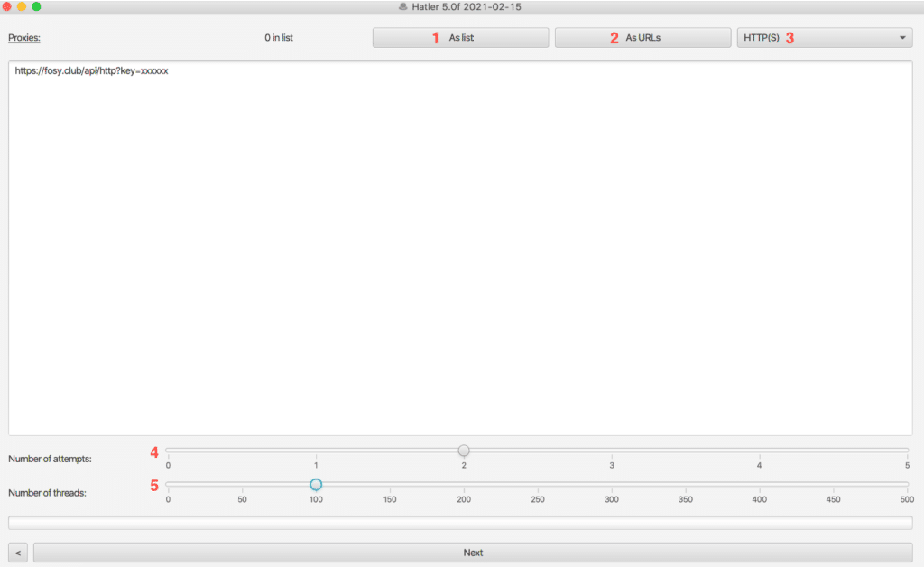The image size is (924, 567).
Task: Proceed with the Next button
Action: 473,553
